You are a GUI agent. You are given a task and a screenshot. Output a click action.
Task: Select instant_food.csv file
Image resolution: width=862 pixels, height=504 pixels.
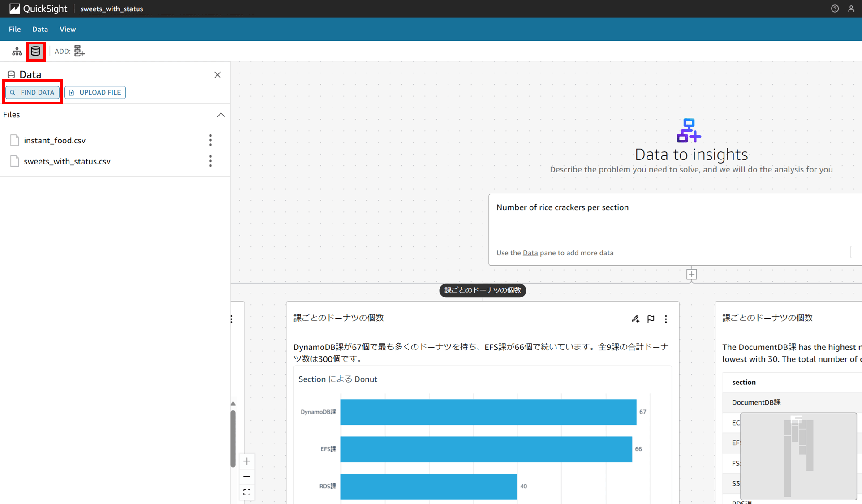click(x=55, y=141)
